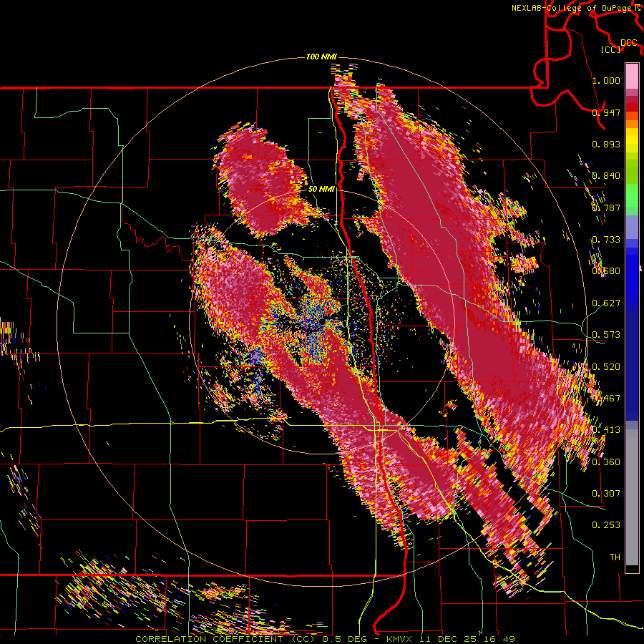Click the 0.840 value on the color scale
Screen dimensions: 644x644
[606, 176]
